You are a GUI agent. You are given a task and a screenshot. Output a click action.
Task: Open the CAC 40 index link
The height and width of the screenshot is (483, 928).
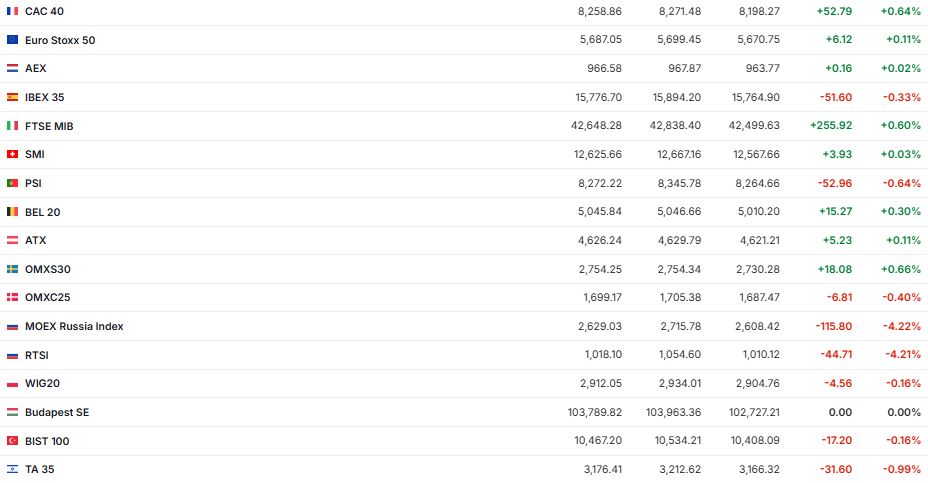click(x=44, y=11)
